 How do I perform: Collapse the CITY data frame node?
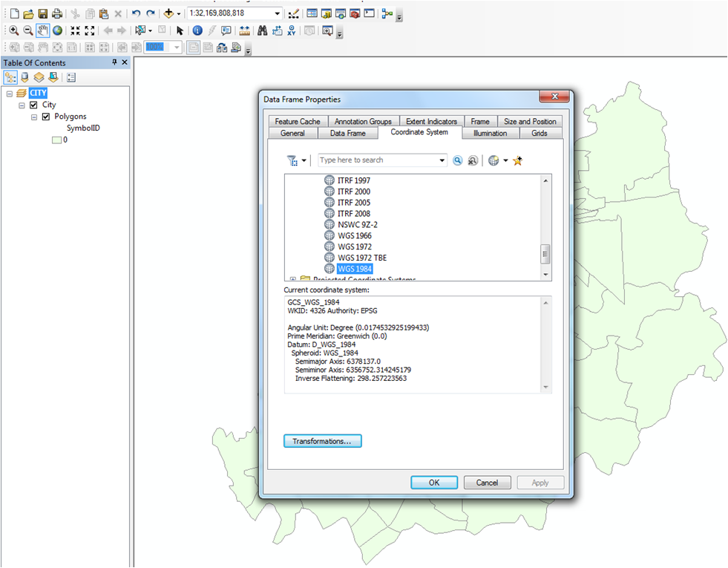(x=10, y=94)
